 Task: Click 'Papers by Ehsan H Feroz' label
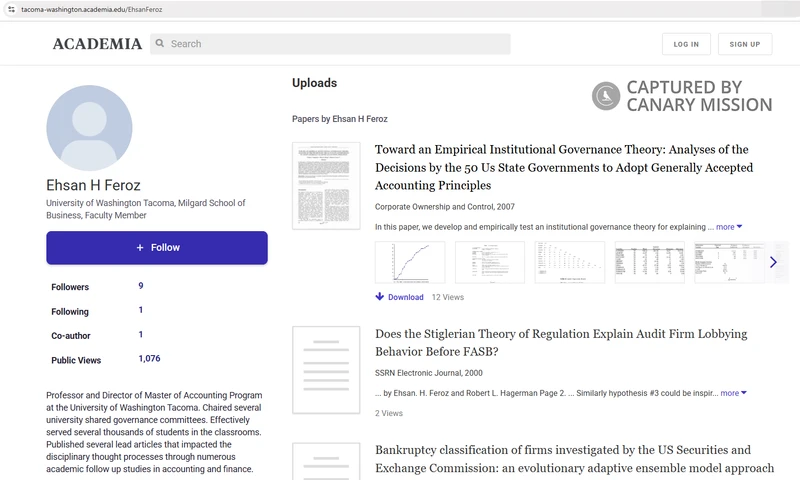340,119
